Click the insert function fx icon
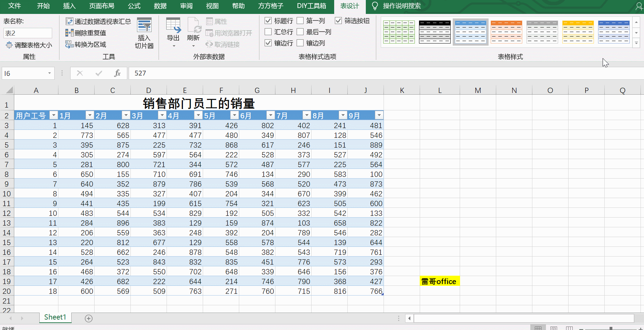Viewport: 644px width, 330px height. (x=117, y=73)
